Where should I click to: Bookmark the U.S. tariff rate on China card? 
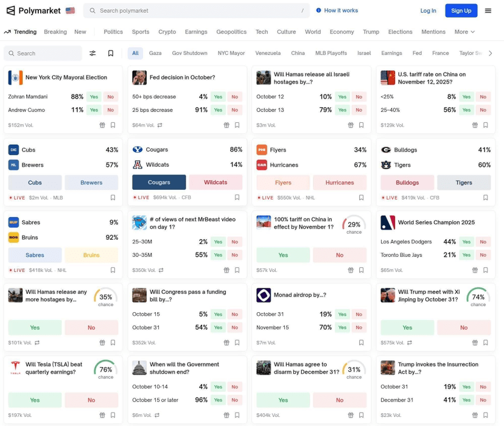[x=485, y=125]
